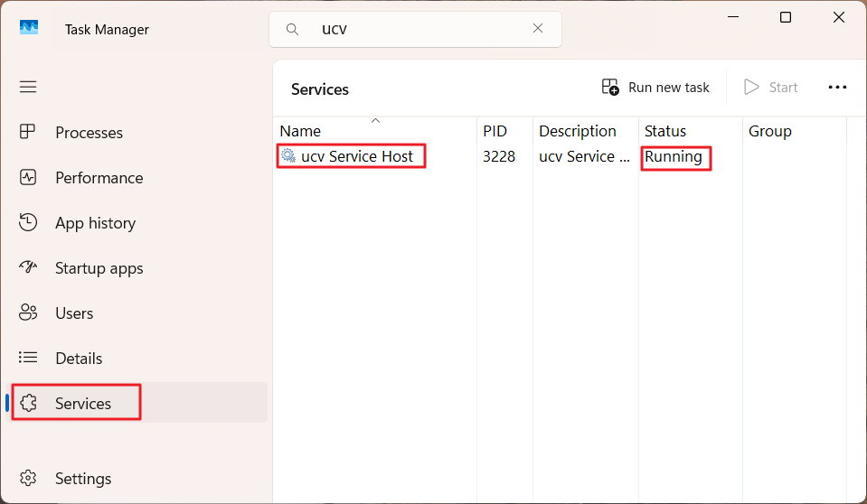Open the Performance page
Screen dimensions: 867x504
point(99,178)
